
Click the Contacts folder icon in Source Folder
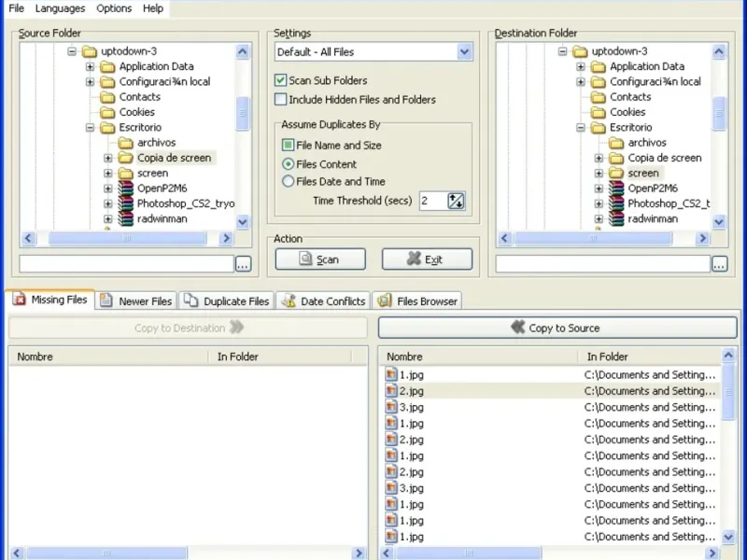click(107, 97)
